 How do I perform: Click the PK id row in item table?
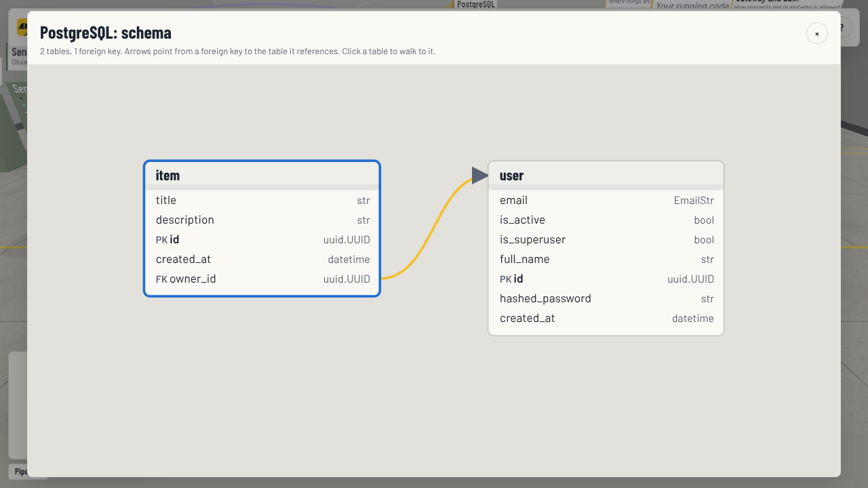pos(262,239)
